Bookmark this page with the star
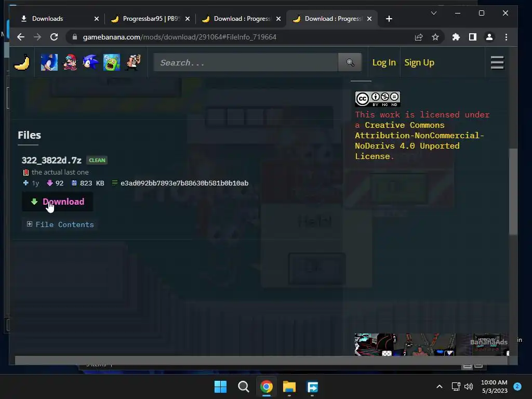This screenshot has width=532, height=399. point(435,37)
